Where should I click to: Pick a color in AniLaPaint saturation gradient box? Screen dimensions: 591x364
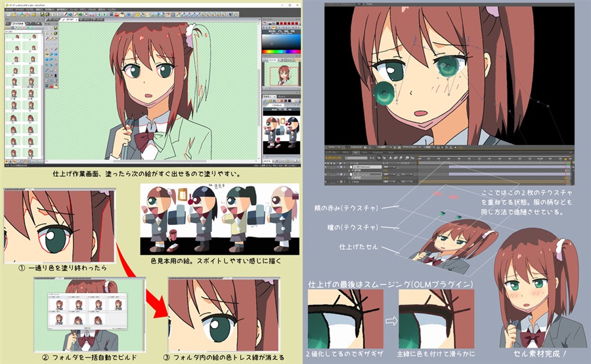click(281, 41)
